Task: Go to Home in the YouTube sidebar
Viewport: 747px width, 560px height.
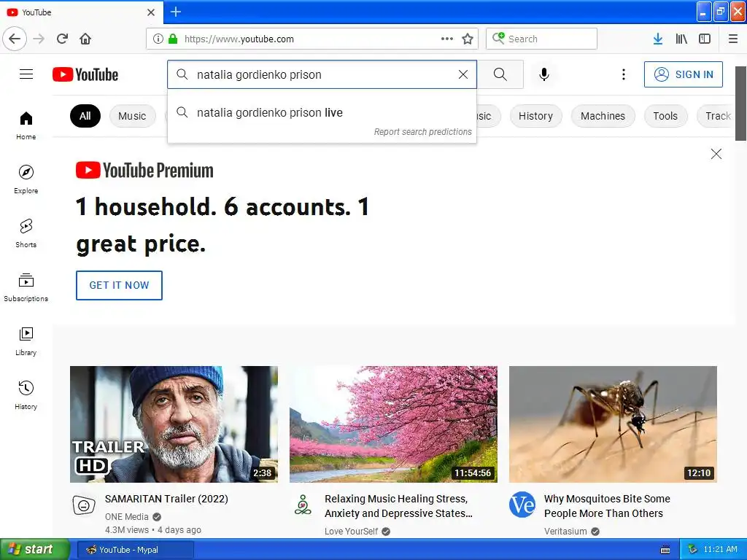Action: (x=26, y=125)
